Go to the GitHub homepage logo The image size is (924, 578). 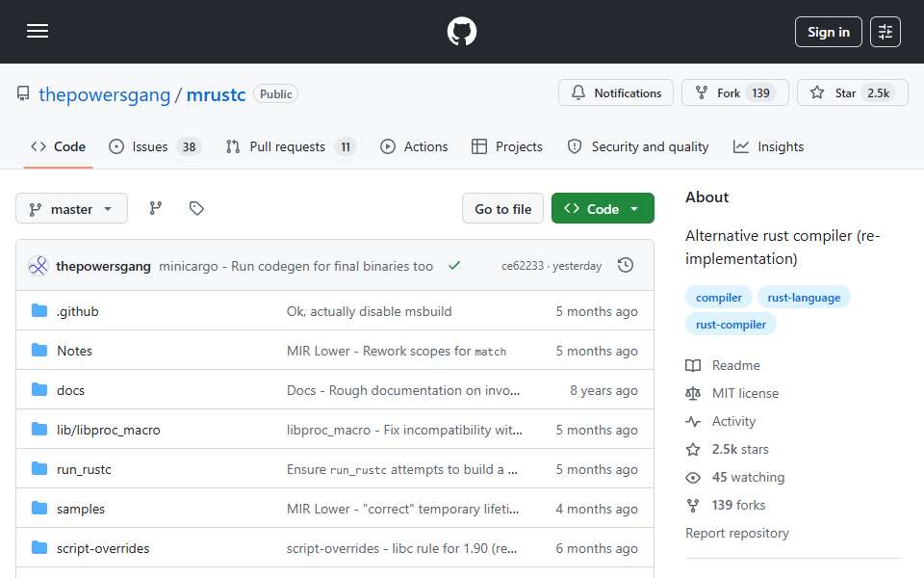click(461, 31)
